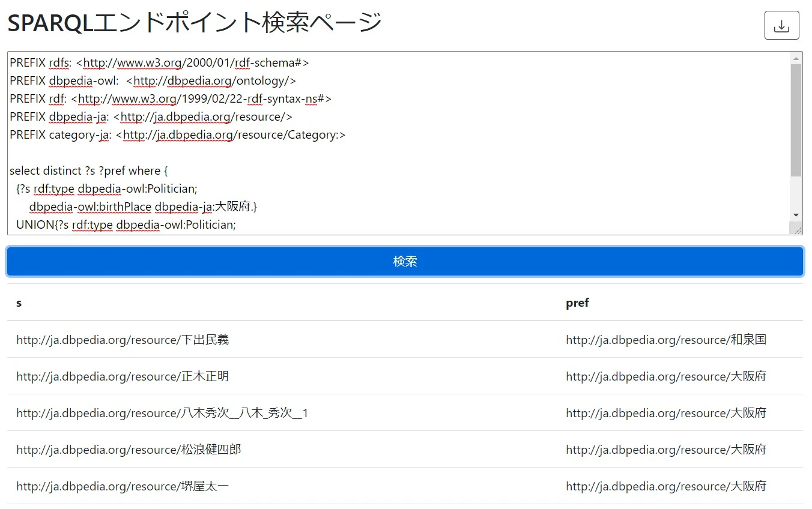Click inside the SPARQL query text area
812x509 pixels.
tap(399, 143)
